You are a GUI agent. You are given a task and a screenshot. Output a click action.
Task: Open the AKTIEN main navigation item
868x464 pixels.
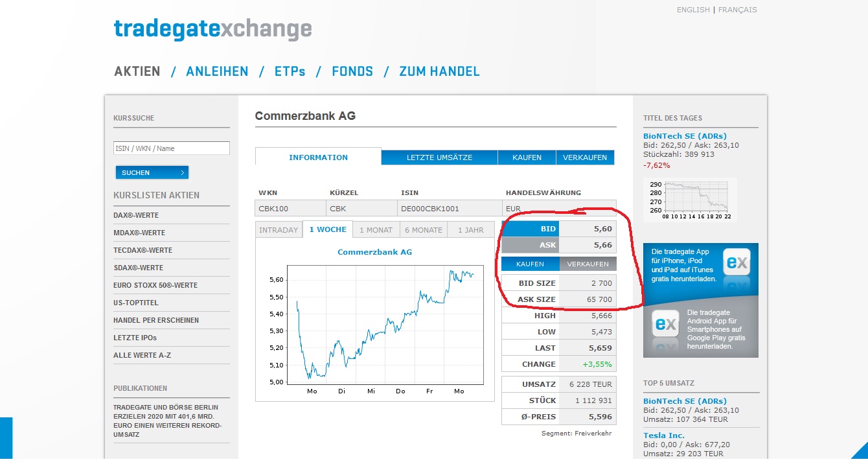pyautogui.click(x=137, y=71)
